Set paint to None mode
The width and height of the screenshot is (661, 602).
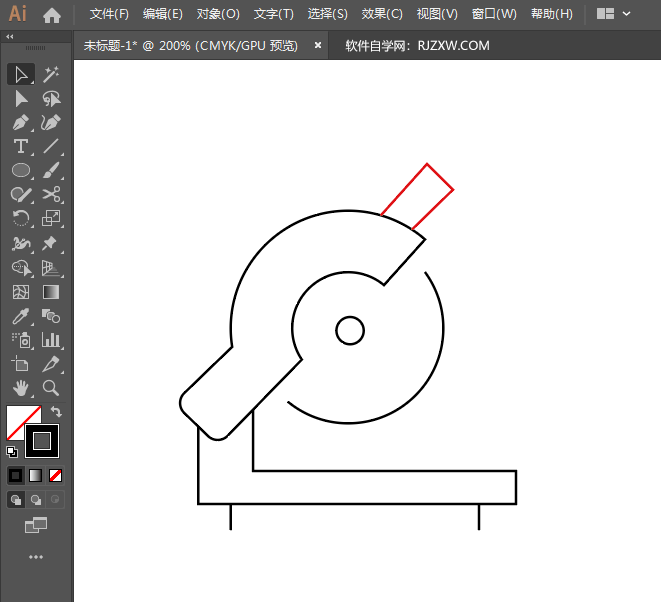point(56,475)
